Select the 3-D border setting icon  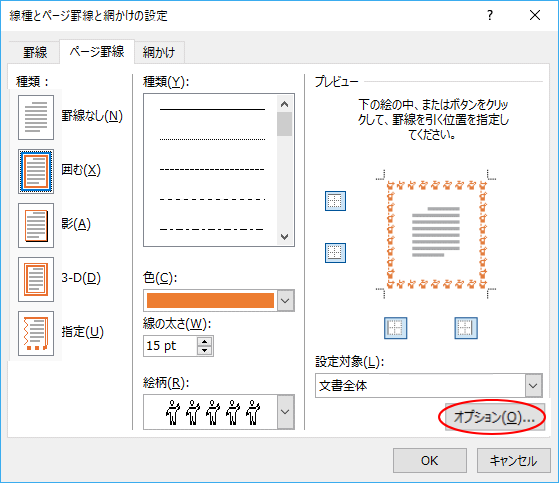tap(36, 279)
